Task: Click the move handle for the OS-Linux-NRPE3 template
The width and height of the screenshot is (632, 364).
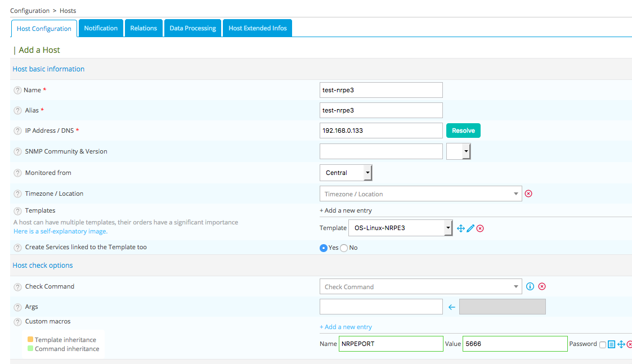Action: [461, 228]
